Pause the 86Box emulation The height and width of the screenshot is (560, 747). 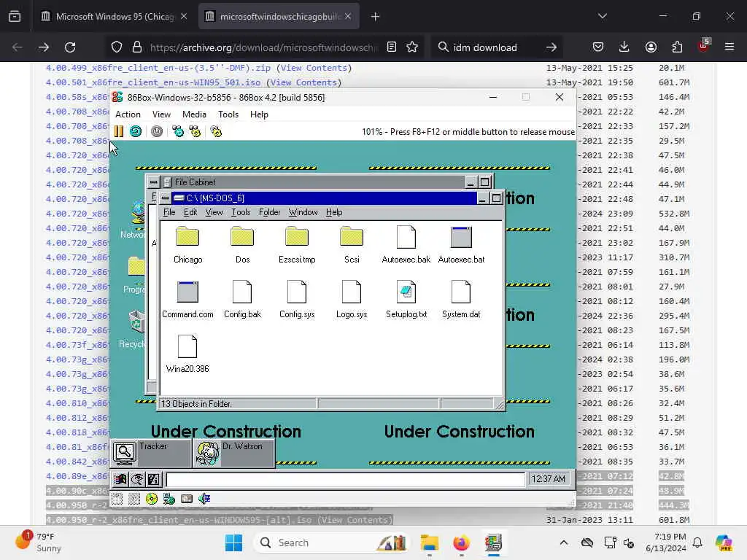[119, 131]
